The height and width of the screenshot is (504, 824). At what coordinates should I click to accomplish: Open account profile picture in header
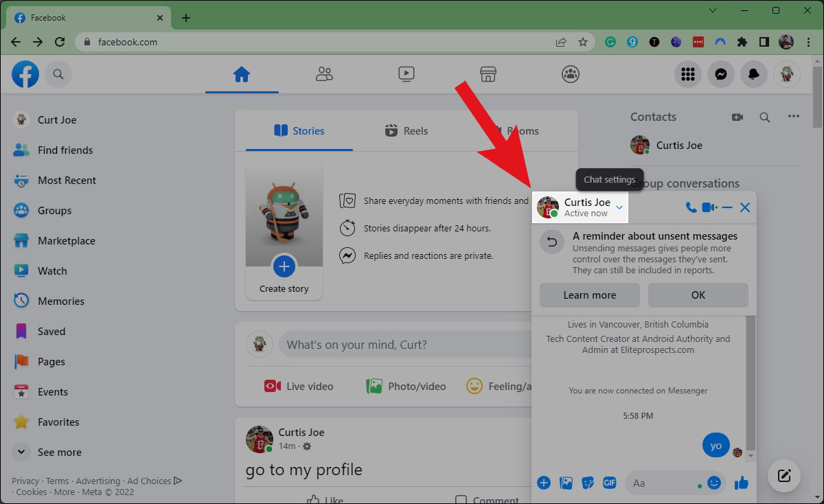[x=787, y=74]
